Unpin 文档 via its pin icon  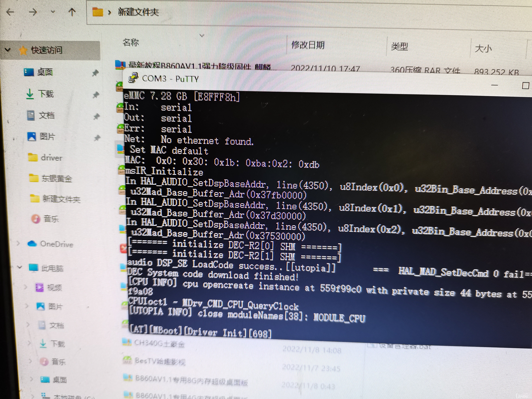click(97, 116)
